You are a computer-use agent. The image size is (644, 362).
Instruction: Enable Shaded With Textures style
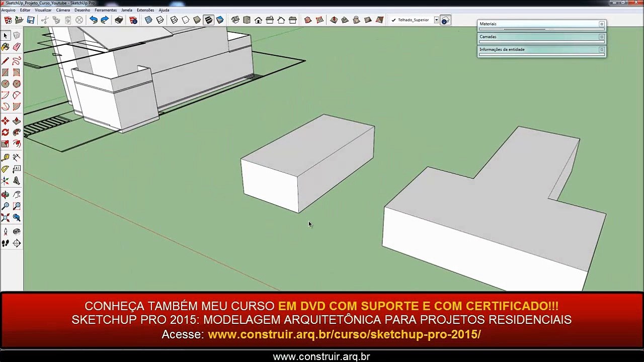(208, 20)
